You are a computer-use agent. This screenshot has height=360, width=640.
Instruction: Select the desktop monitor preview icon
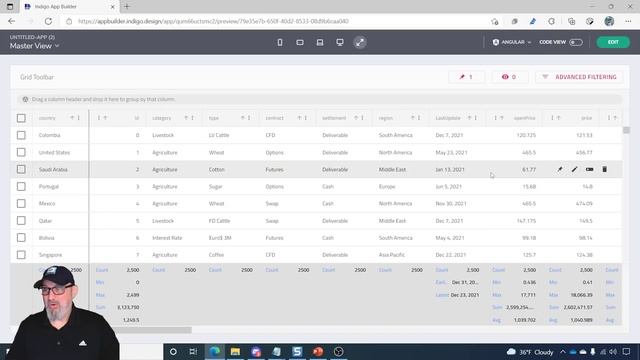tap(340, 42)
